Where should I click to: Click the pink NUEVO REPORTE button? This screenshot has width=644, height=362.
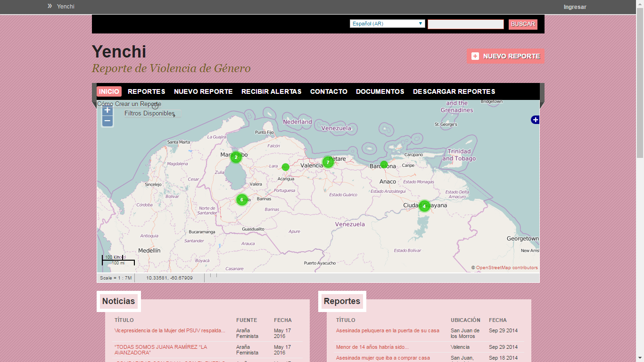pos(505,56)
